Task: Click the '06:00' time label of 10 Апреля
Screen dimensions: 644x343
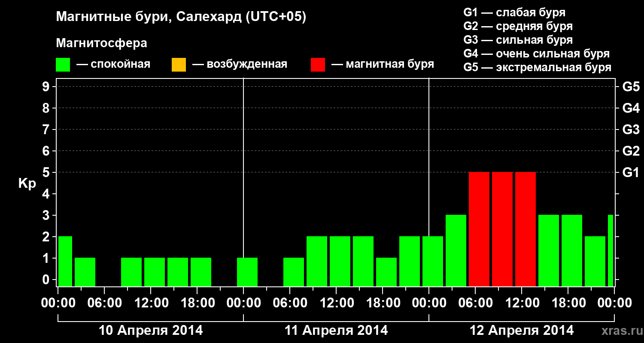Action: pos(104,303)
